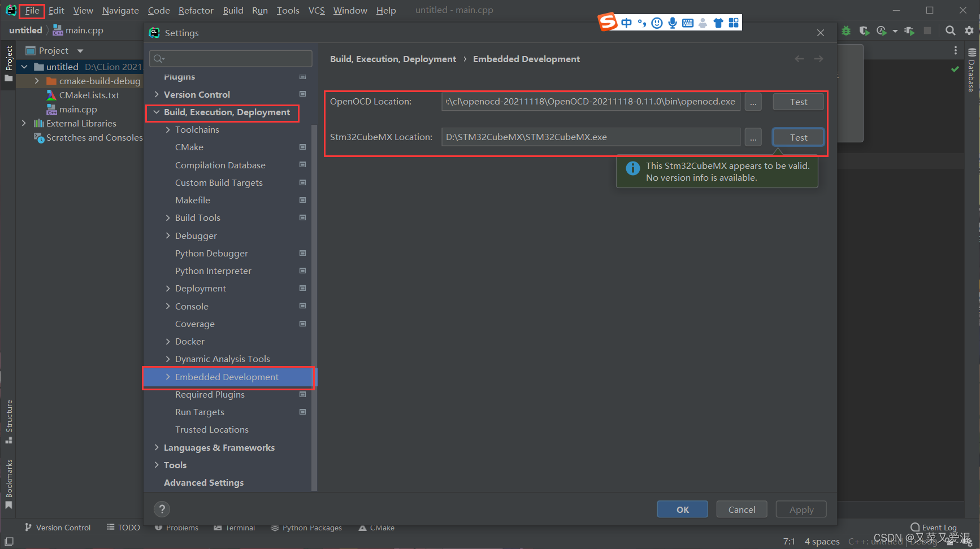Open the Edit menu
The image size is (980, 549).
tap(56, 10)
